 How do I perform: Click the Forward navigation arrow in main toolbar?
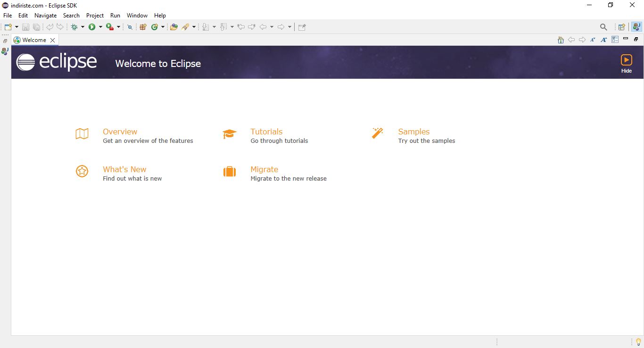coord(281,27)
